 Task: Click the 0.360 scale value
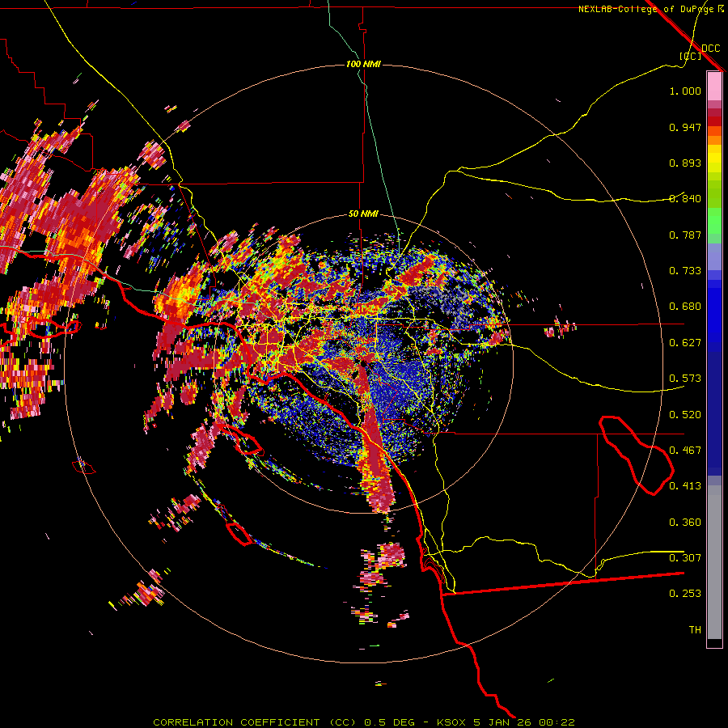click(x=685, y=523)
